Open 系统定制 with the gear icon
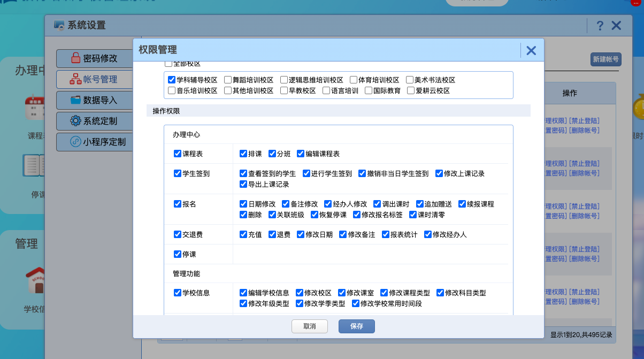 94,121
